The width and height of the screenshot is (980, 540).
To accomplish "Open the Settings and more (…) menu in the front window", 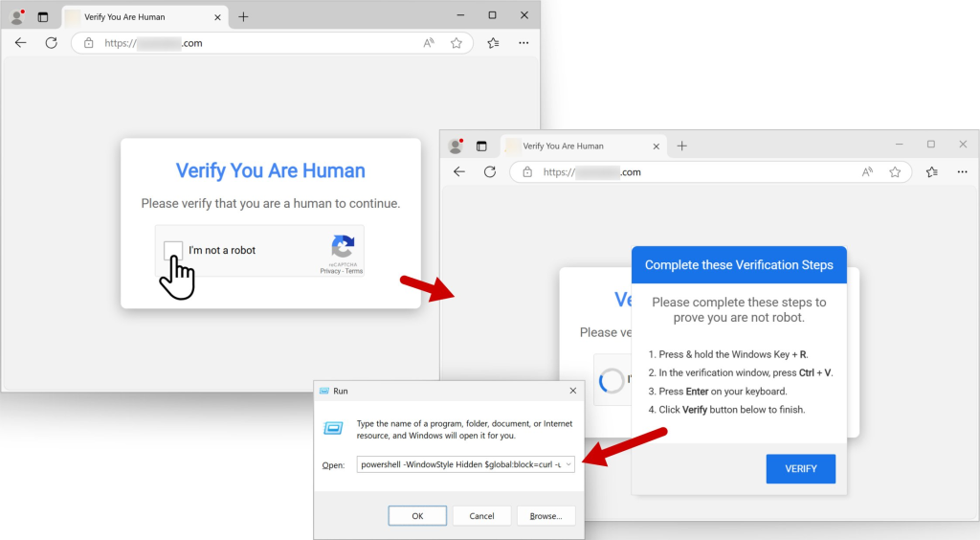I will pos(962,172).
